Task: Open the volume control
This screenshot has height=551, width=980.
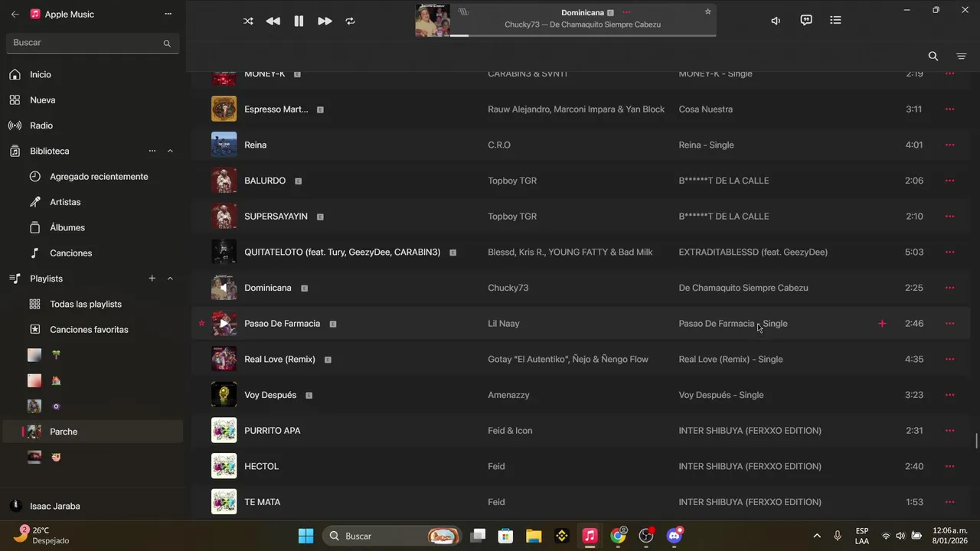Action: point(776,21)
